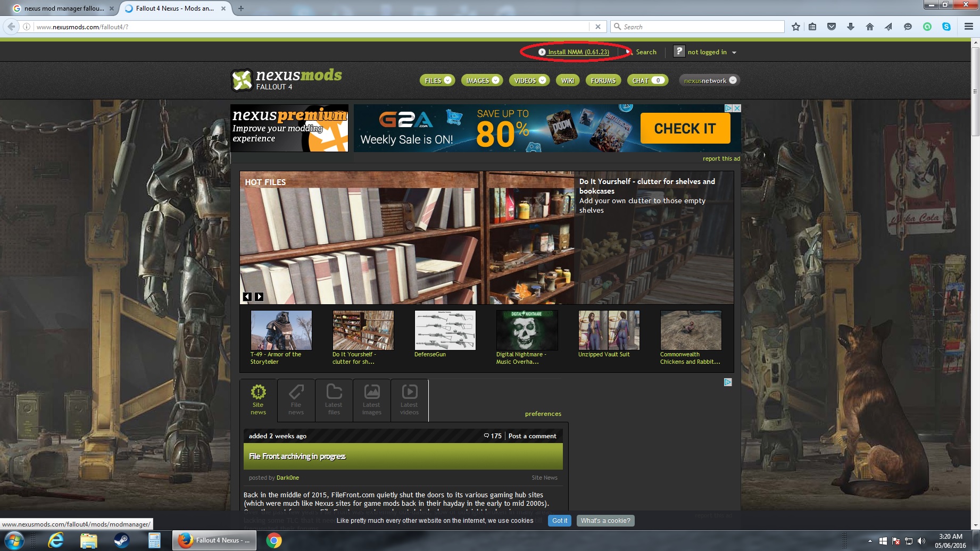Show site information icon in address bar

coord(26,27)
